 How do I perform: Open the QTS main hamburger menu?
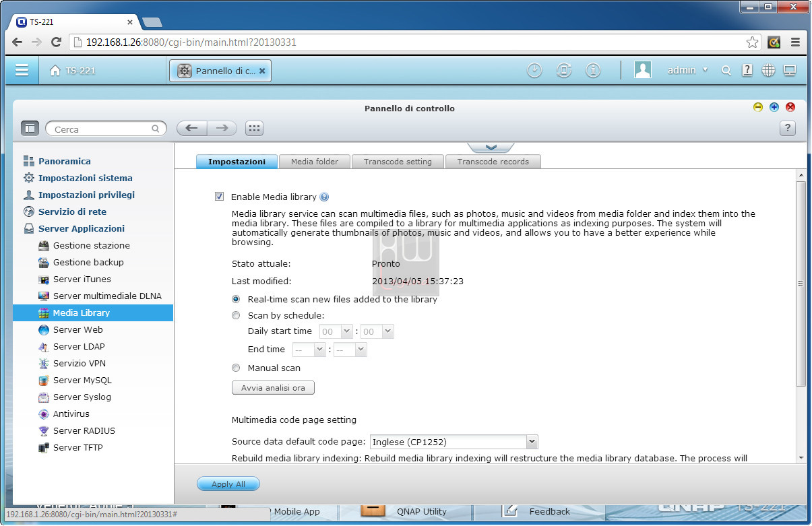click(x=22, y=70)
